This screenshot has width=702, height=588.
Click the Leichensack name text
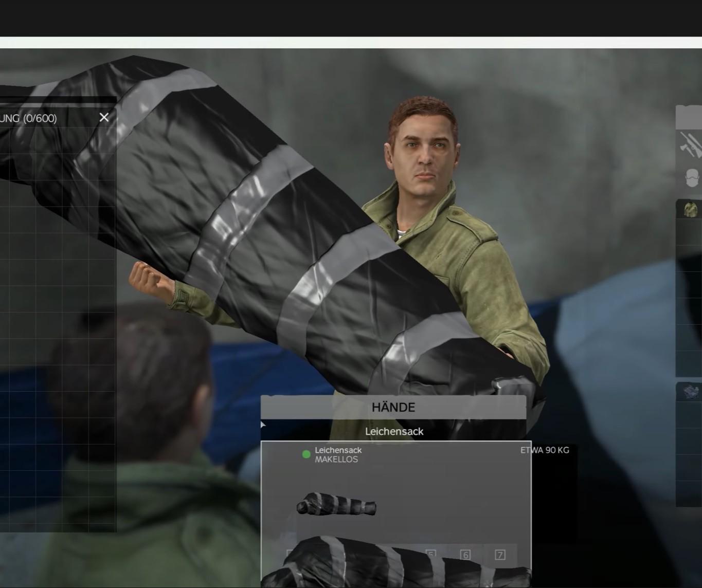pyautogui.click(x=338, y=450)
